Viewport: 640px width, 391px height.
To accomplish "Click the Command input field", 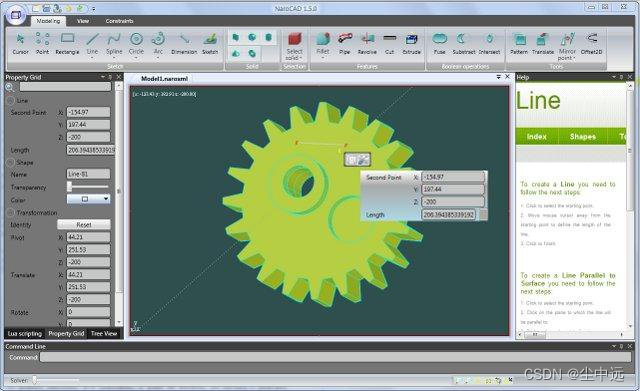I will (336, 357).
